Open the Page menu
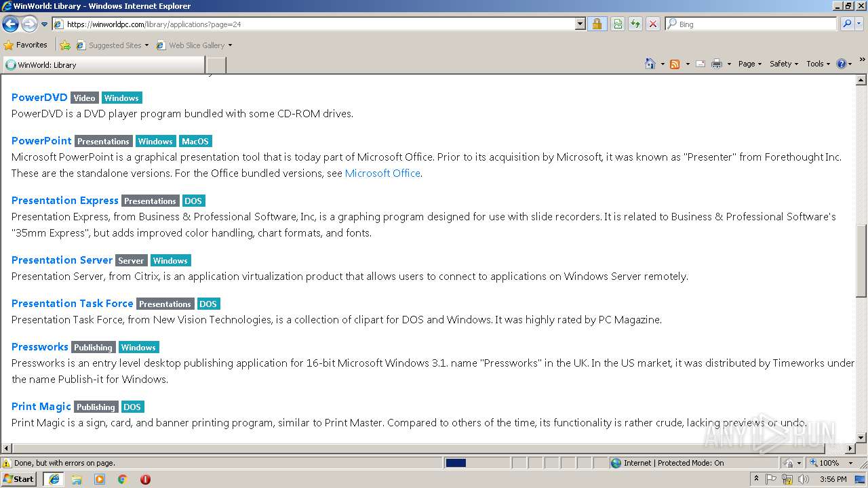 pos(749,64)
